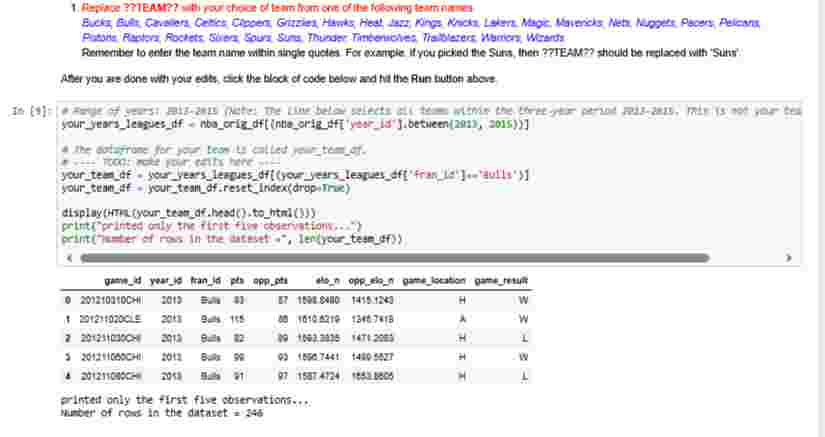
Task: Click the game_id cell 201211020CLE
Action: (x=110, y=319)
